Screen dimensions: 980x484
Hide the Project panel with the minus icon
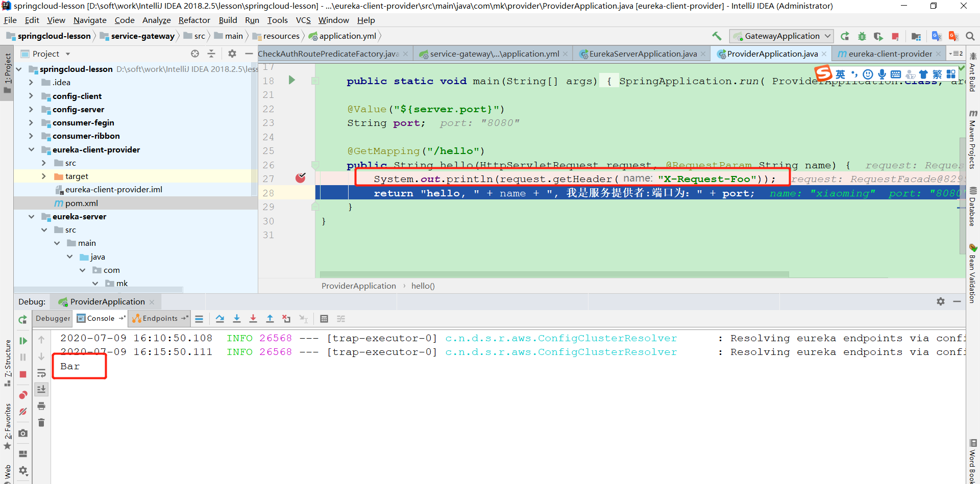pos(249,54)
